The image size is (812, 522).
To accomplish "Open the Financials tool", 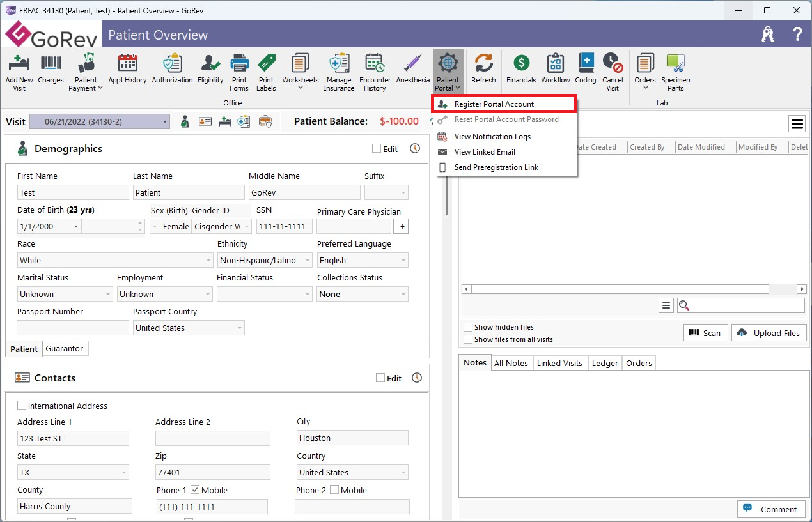I will (x=521, y=69).
